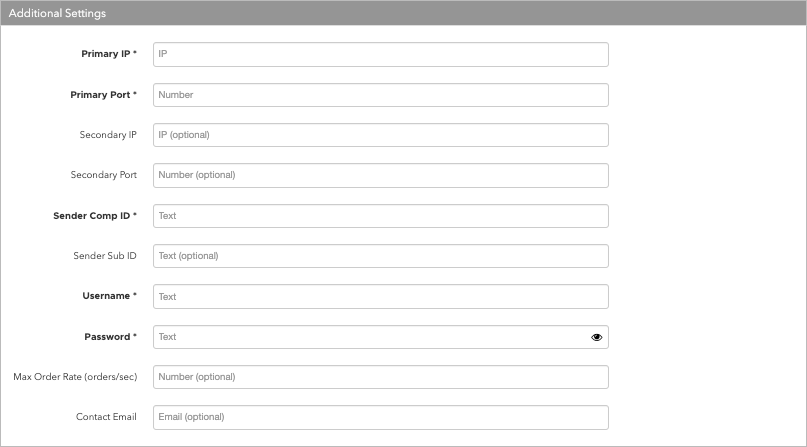Select the Primary Port number field

point(381,95)
